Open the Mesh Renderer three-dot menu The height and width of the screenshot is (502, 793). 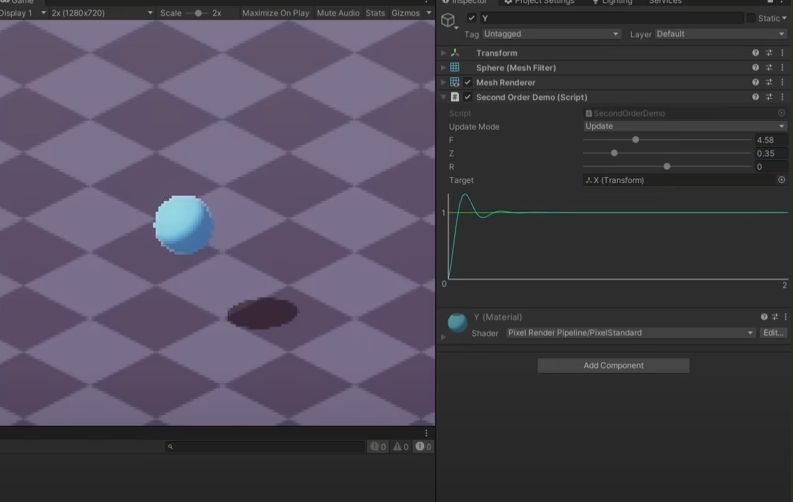782,82
